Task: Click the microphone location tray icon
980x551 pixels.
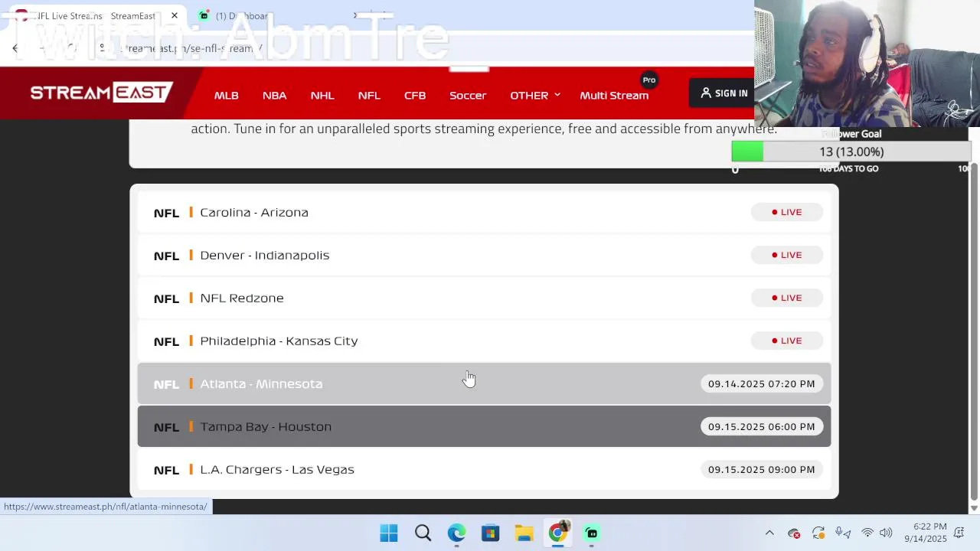Action: point(843,533)
